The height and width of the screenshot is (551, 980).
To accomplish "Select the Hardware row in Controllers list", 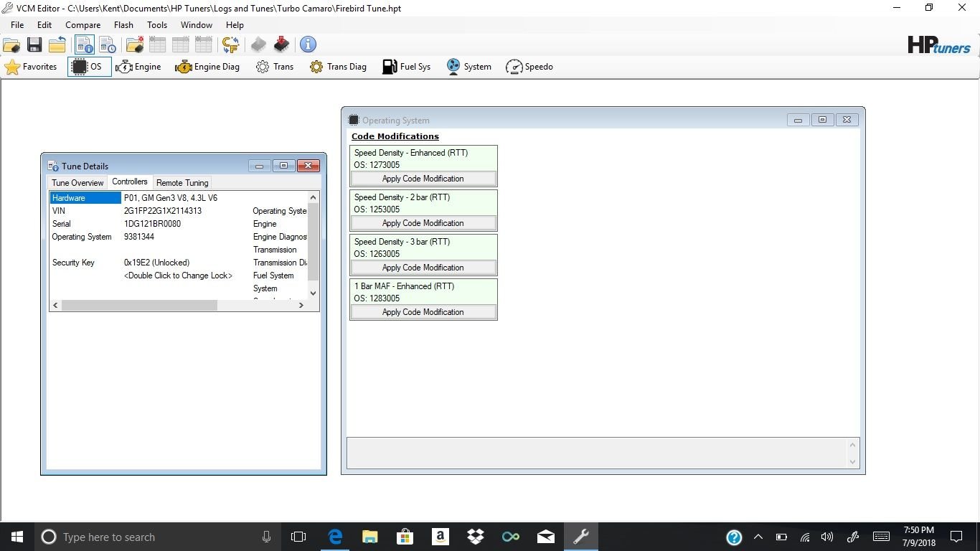I will [85, 198].
